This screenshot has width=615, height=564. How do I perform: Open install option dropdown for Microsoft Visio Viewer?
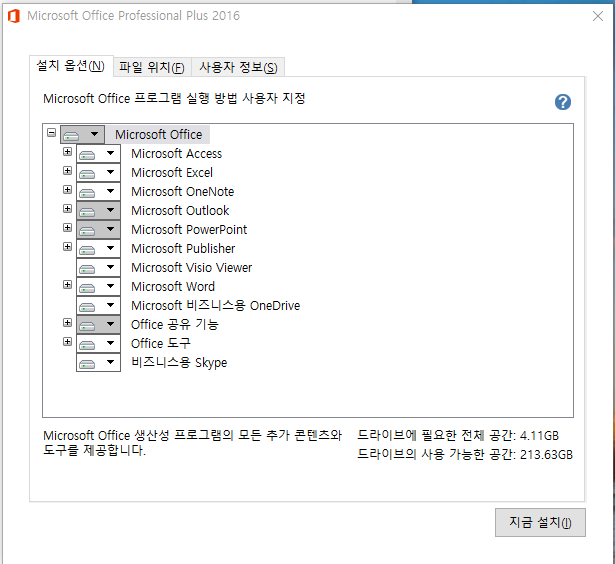(x=98, y=267)
